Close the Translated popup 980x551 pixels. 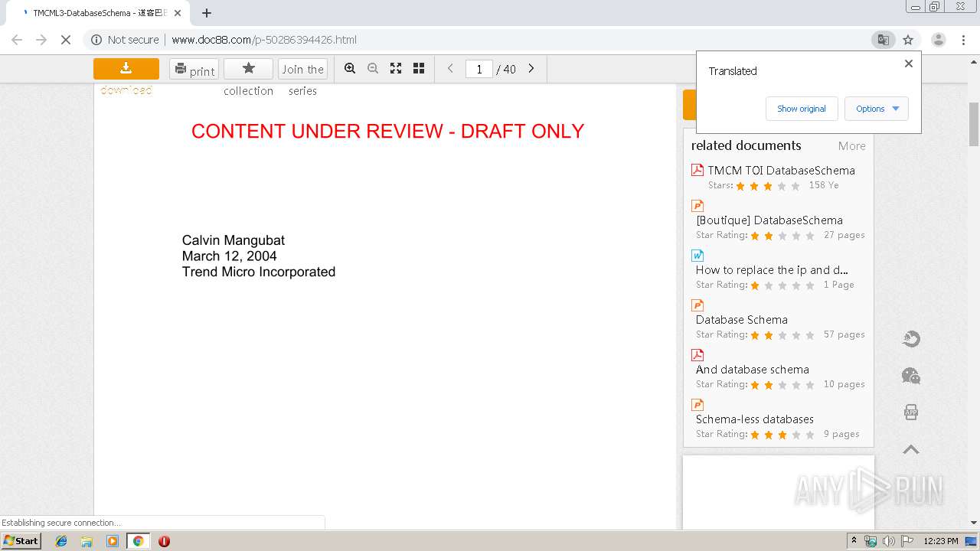[909, 64]
